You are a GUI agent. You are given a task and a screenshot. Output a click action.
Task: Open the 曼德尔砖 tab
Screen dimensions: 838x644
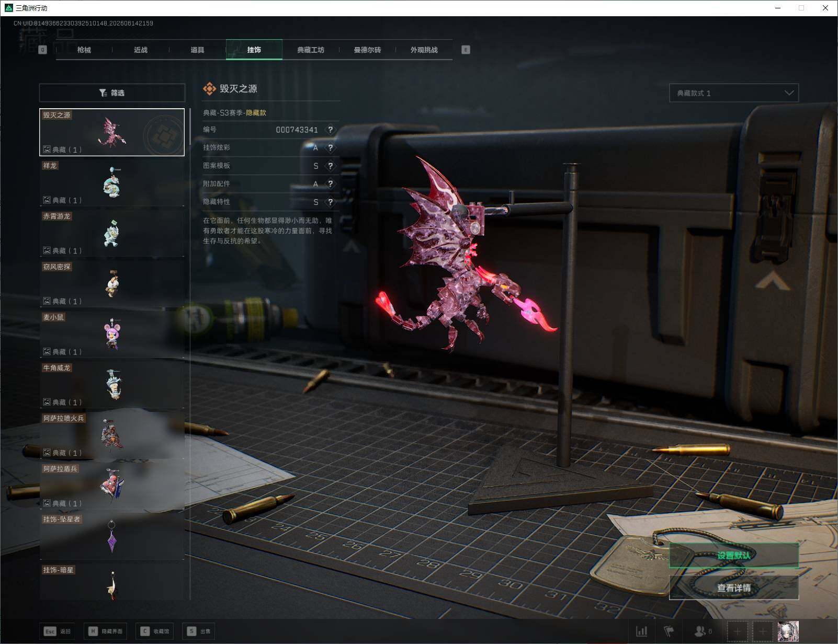[x=367, y=50]
